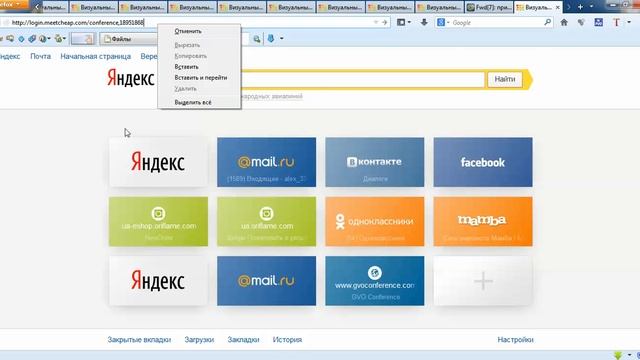
Task: Open the list-all-tabs dropdown arrow
Action: (591, 7)
